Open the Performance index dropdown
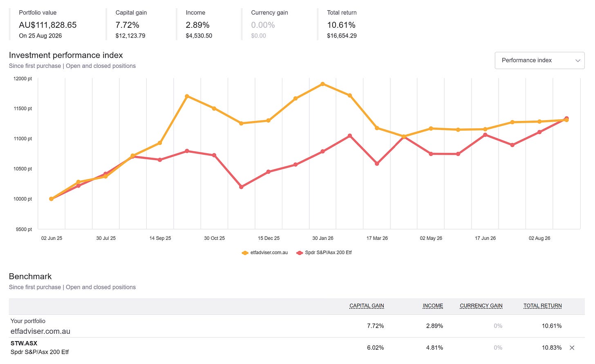 (539, 60)
